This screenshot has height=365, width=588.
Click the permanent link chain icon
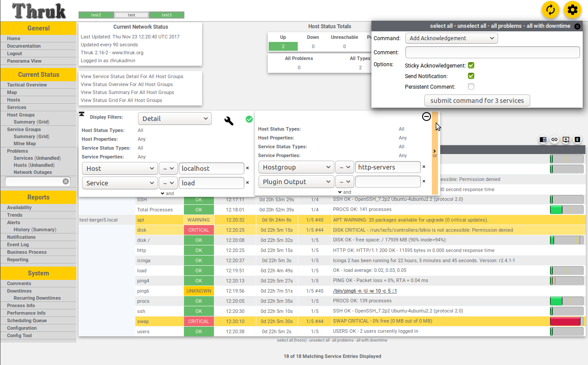[554, 139]
